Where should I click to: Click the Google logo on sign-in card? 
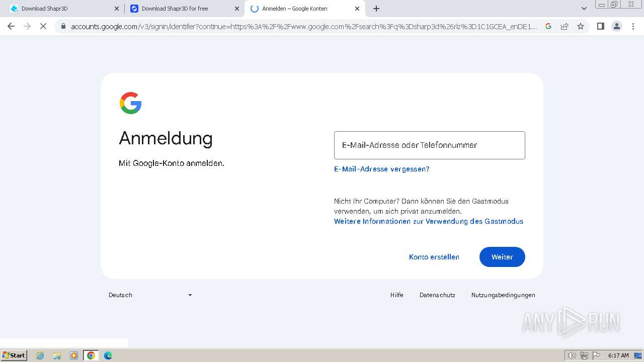coord(130,103)
